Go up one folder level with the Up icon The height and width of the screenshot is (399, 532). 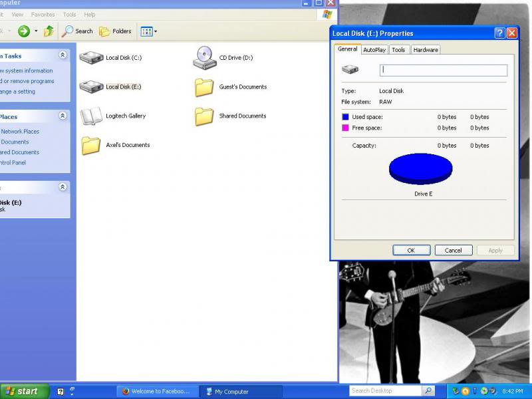49,31
